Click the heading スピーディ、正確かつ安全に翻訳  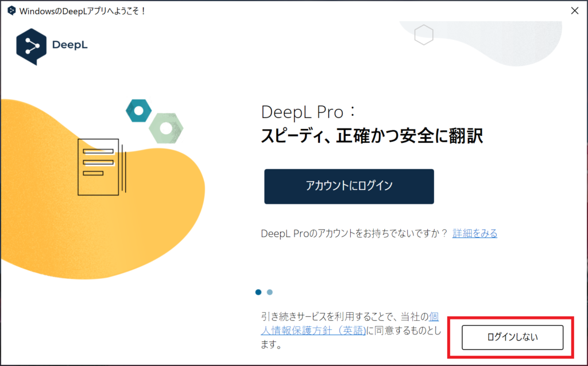point(372,136)
